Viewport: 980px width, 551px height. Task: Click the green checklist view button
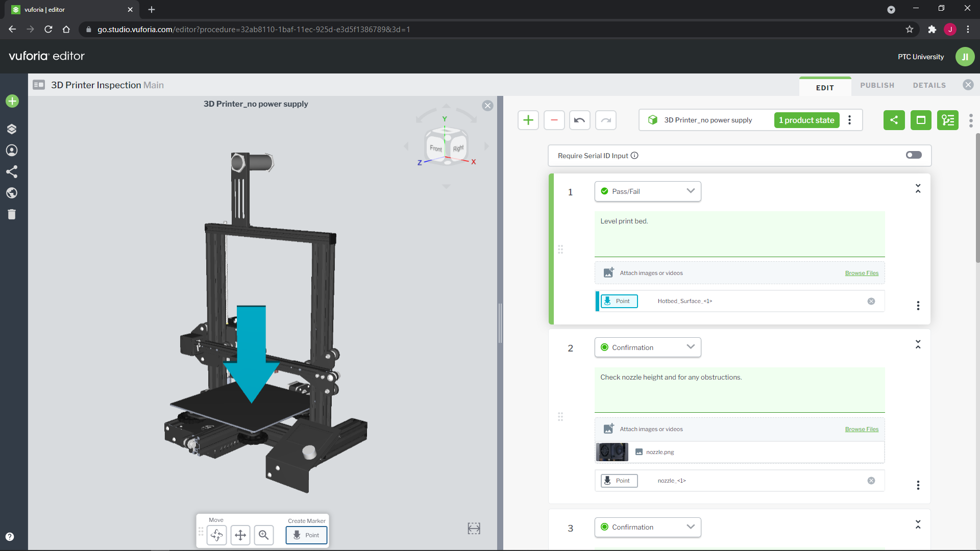[x=948, y=120]
